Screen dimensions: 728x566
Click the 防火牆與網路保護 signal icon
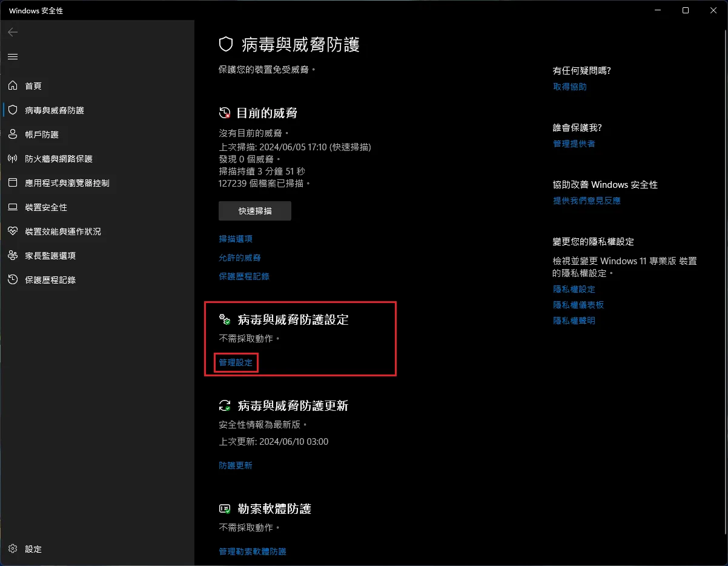point(13,159)
